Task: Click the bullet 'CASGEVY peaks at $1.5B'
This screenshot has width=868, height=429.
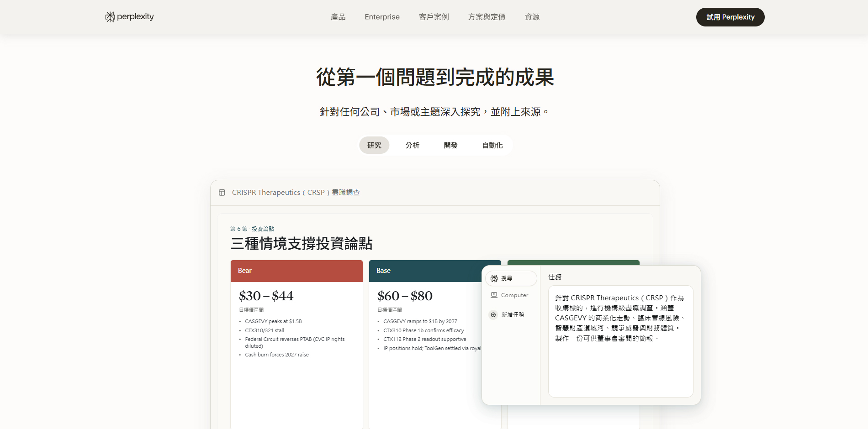Action: click(273, 322)
